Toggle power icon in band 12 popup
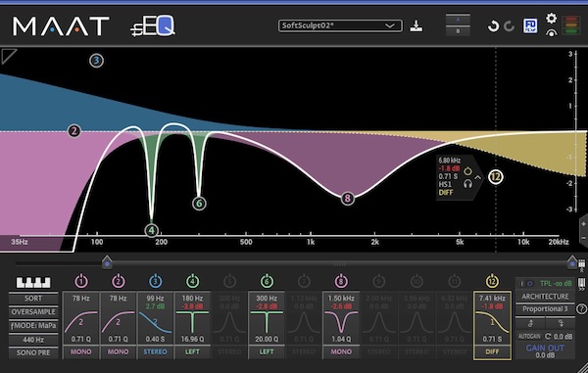 (467, 171)
